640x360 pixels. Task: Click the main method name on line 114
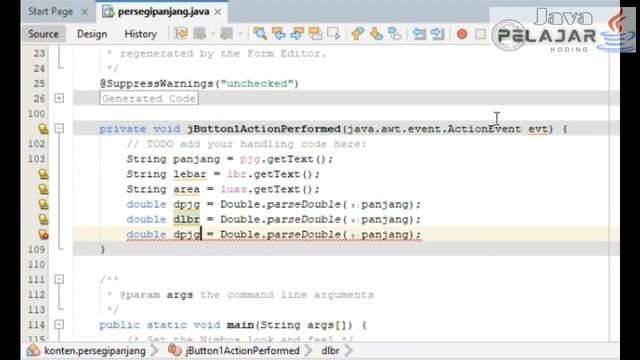(240, 325)
